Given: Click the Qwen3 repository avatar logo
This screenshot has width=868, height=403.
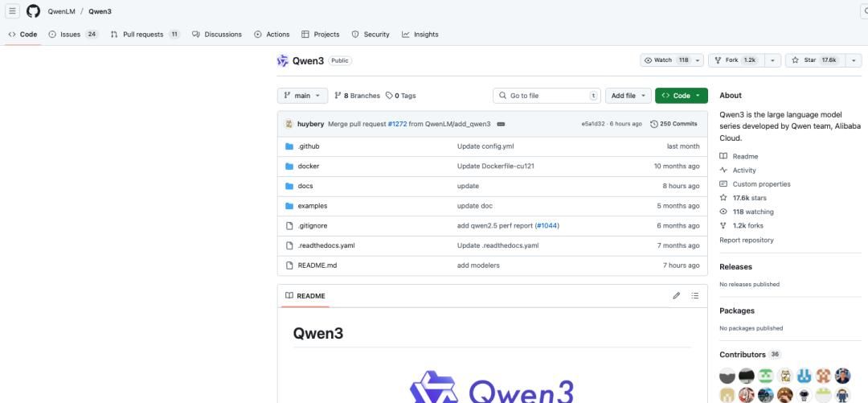Looking at the screenshot, I should click(283, 61).
